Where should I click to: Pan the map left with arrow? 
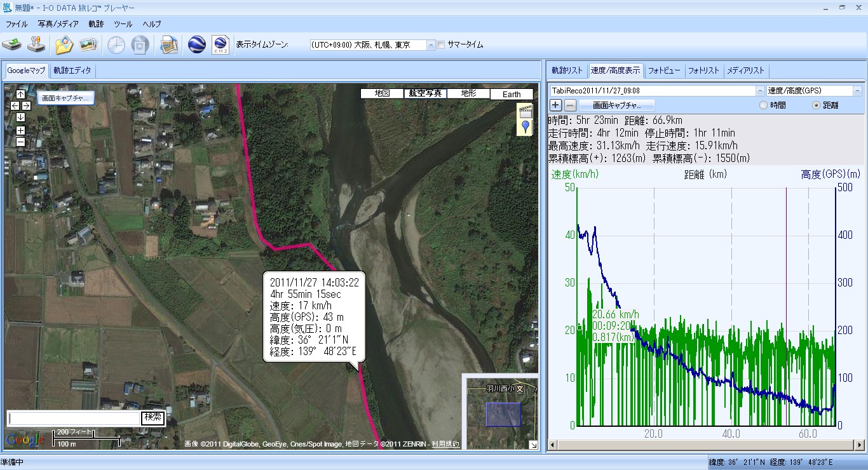click(x=15, y=105)
